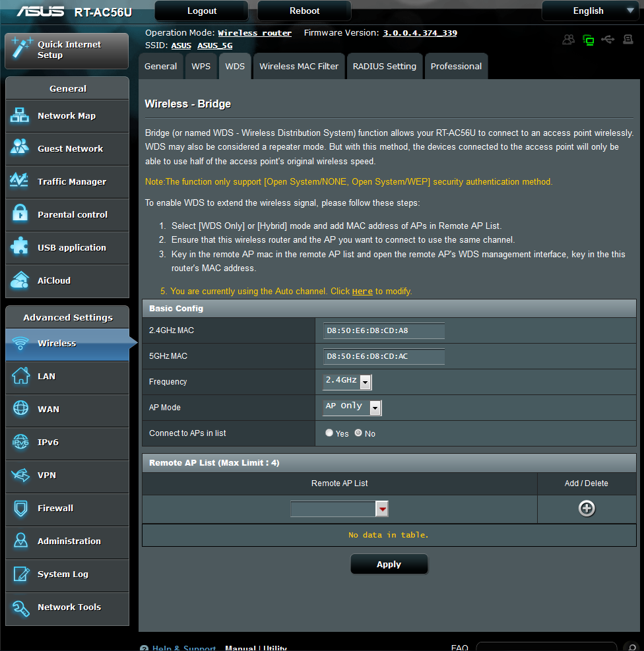Open the Frequency dropdown
Screen dimensions: 644x651
347,381
